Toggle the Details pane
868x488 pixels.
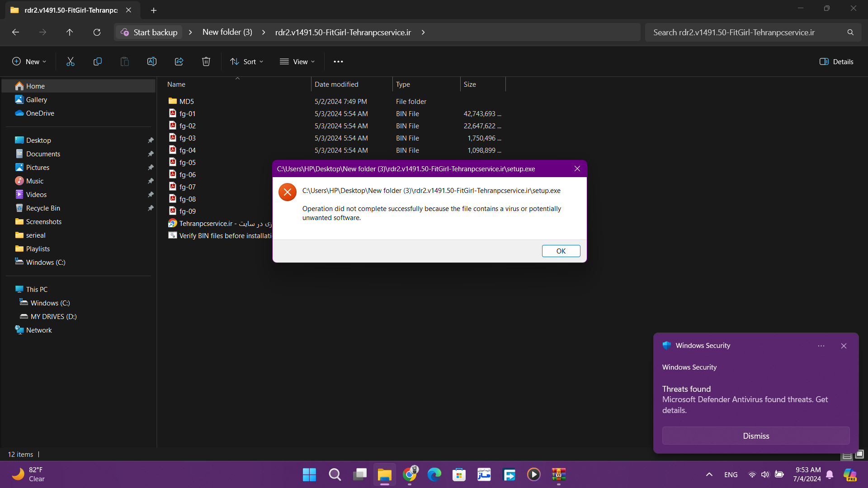[x=836, y=61]
